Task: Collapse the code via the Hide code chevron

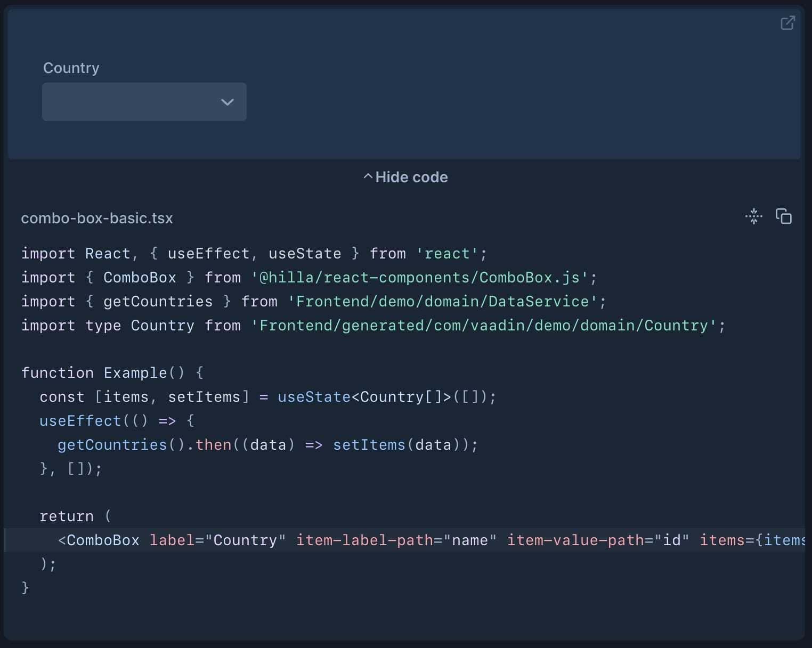Action: point(368,176)
